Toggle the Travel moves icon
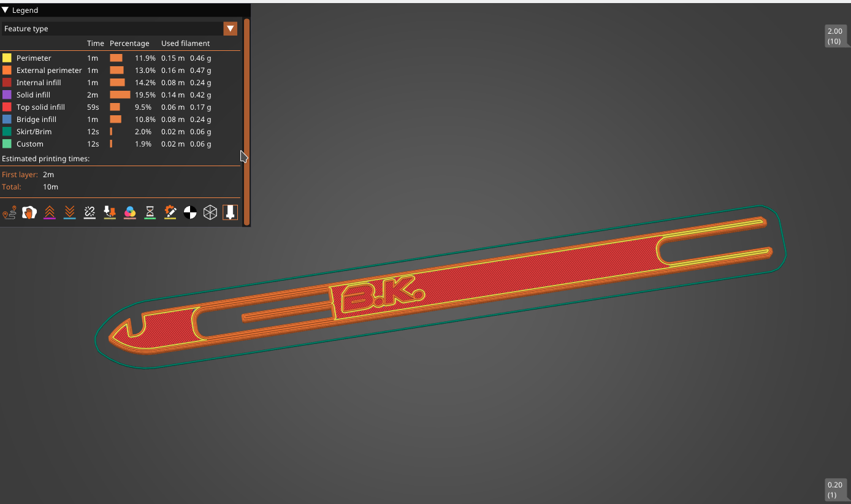The image size is (851, 504). click(x=9, y=213)
